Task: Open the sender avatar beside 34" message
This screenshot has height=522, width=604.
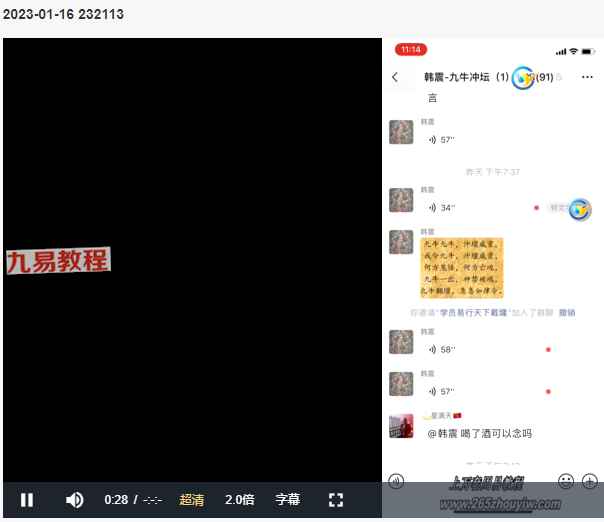Action: click(401, 200)
